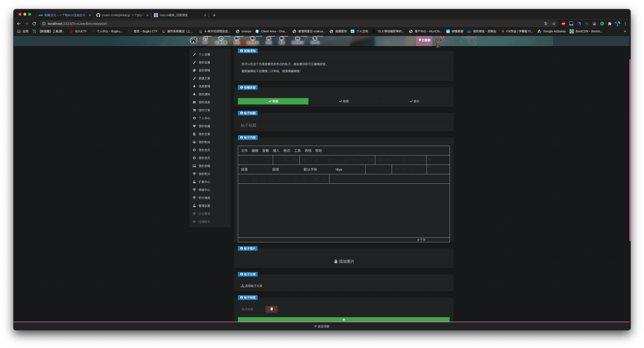The width and height of the screenshot is (644, 348).
Task: Click the italic editor icon
Action: (337, 160)
